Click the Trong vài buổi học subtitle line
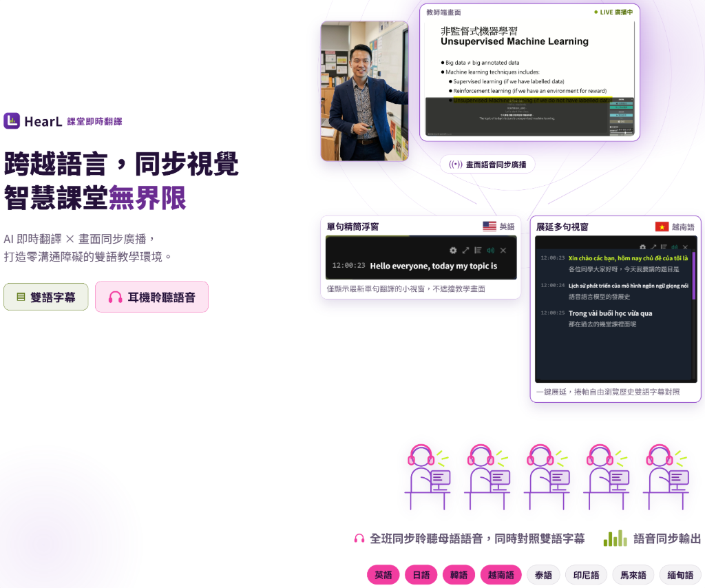This screenshot has width=705, height=588. (x=610, y=313)
